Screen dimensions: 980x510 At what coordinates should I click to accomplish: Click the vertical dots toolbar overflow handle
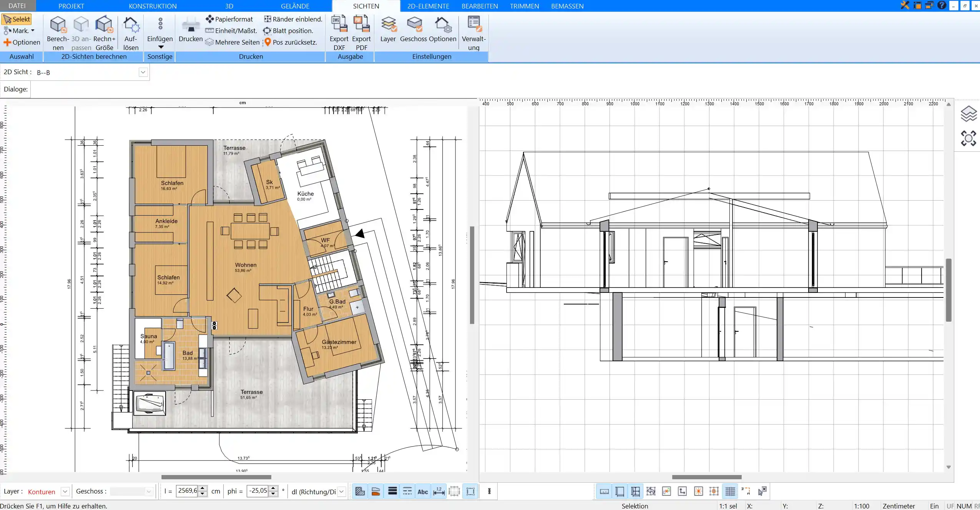pyautogui.click(x=489, y=491)
